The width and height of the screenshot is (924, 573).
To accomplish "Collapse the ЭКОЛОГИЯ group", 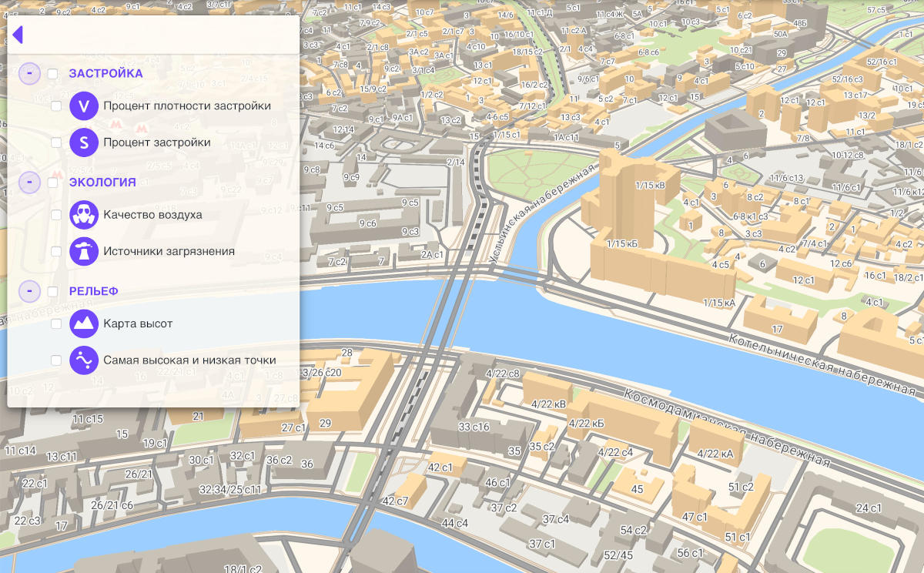I will (x=29, y=183).
